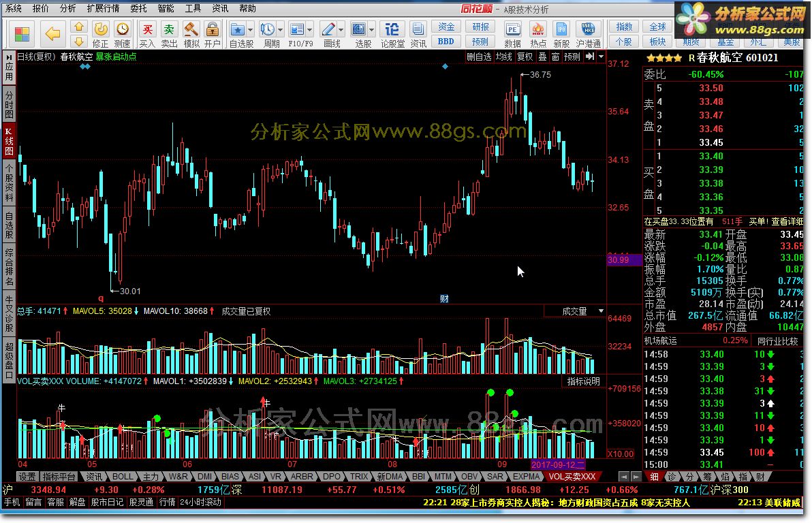Toggle 复权 price adjustment
Image resolution: width=812 pixels, height=523 pixels.
525,57
